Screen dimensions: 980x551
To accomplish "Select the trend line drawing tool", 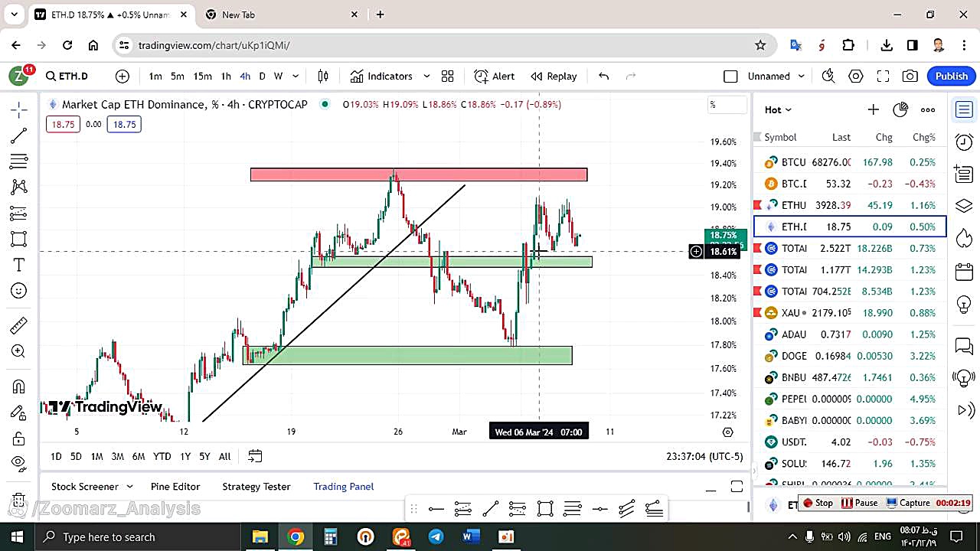I will coord(19,135).
